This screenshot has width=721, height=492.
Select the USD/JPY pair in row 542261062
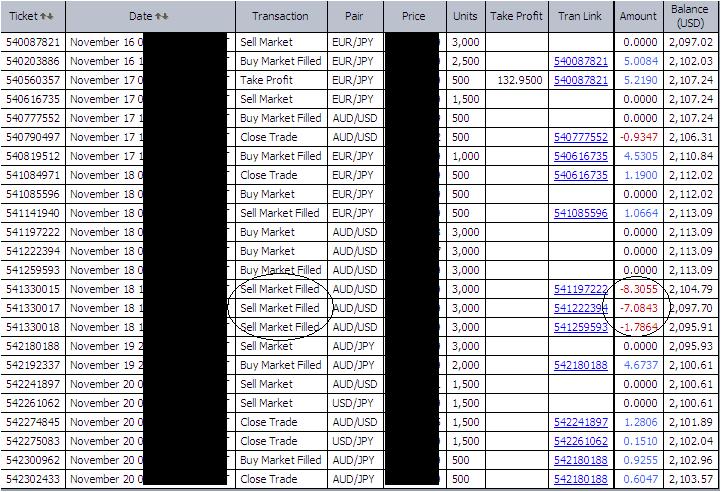click(353, 403)
